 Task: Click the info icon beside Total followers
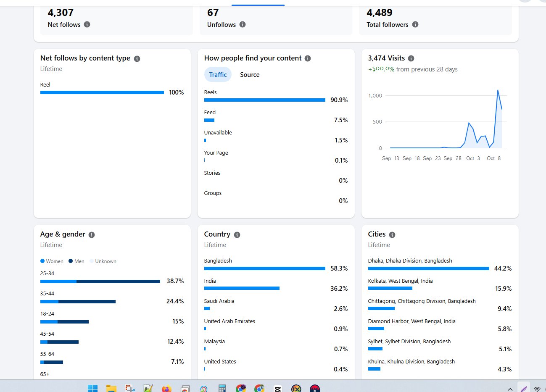(x=415, y=24)
